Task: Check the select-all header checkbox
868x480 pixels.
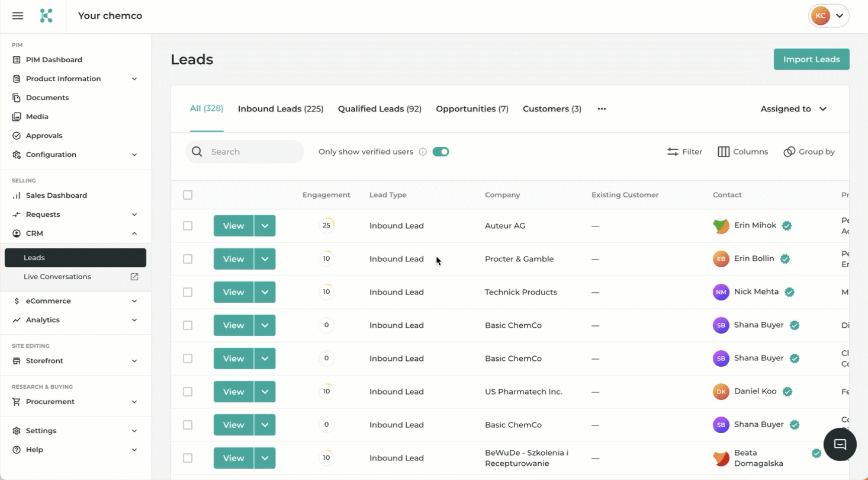Action: click(x=188, y=195)
